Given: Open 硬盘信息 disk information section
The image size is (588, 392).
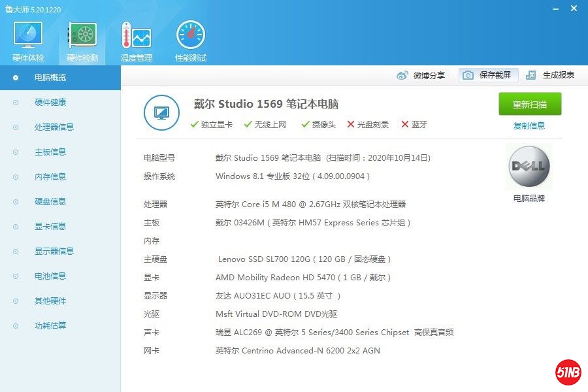Looking at the screenshot, I should 50,202.
